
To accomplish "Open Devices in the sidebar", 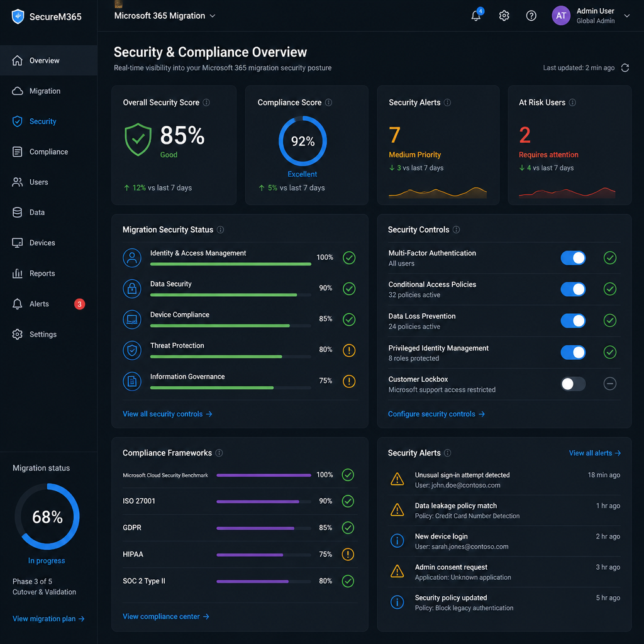I will [x=48, y=243].
